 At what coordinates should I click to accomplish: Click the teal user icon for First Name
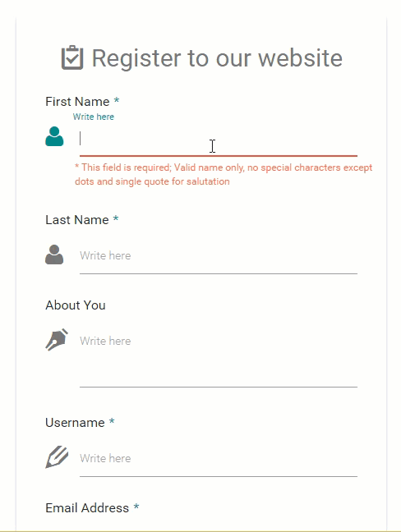54,136
